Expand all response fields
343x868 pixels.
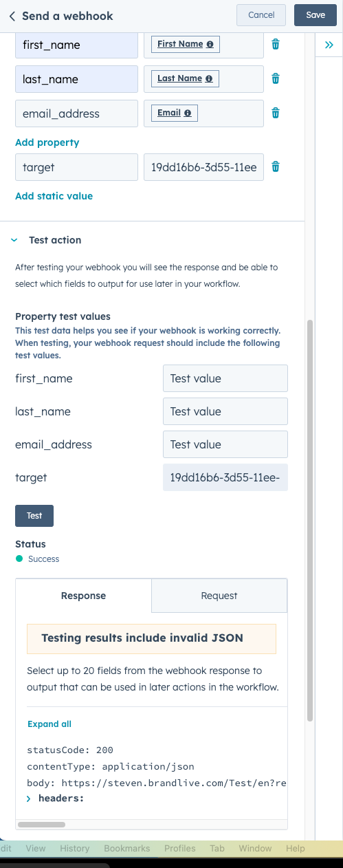pyautogui.click(x=49, y=724)
